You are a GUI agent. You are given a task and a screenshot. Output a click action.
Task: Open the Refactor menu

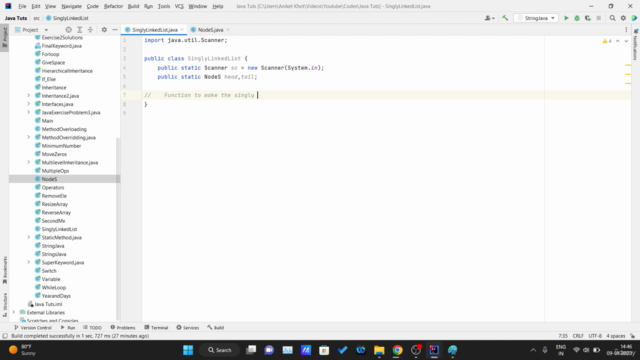113,6
